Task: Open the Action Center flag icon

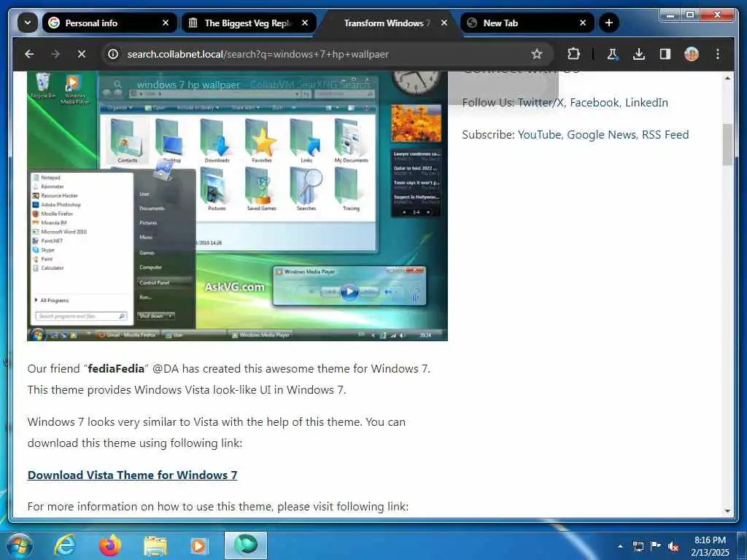Action: [x=656, y=546]
